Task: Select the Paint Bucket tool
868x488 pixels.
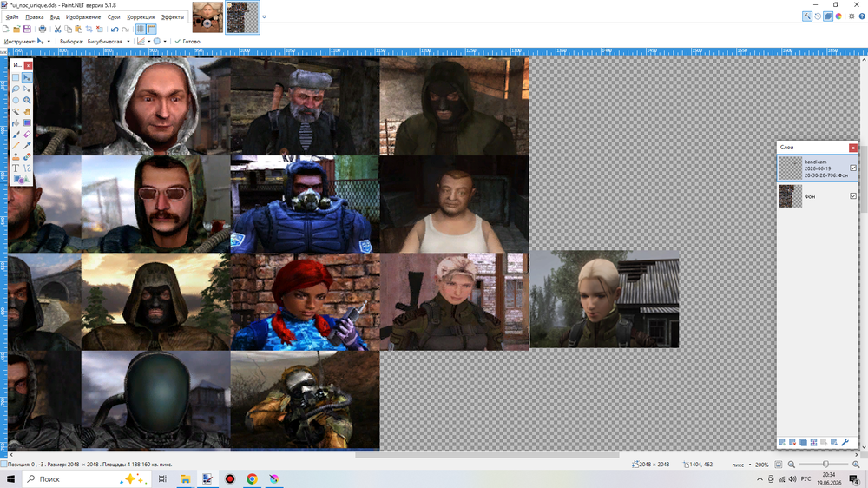Action: tap(16, 123)
